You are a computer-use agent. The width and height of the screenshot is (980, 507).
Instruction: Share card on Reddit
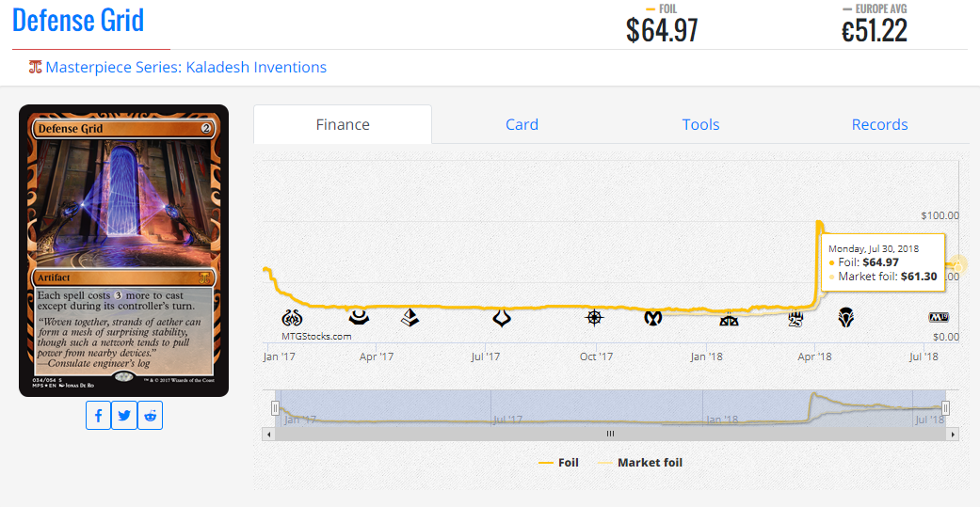[151, 415]
